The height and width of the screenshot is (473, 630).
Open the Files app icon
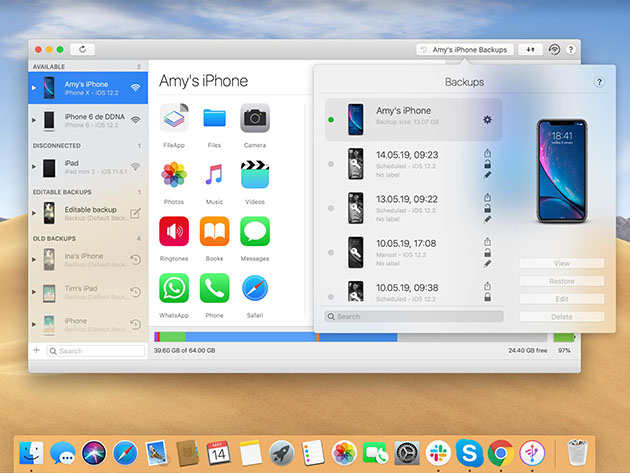pyautogui.click(x=214, y=118)
